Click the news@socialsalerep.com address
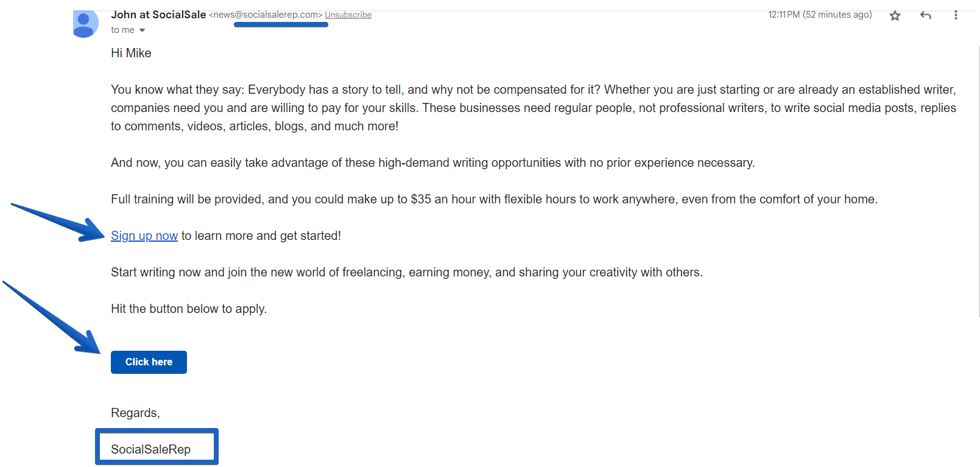The width and height of the screenshot is (980, 467). click(x=266, y=15)
